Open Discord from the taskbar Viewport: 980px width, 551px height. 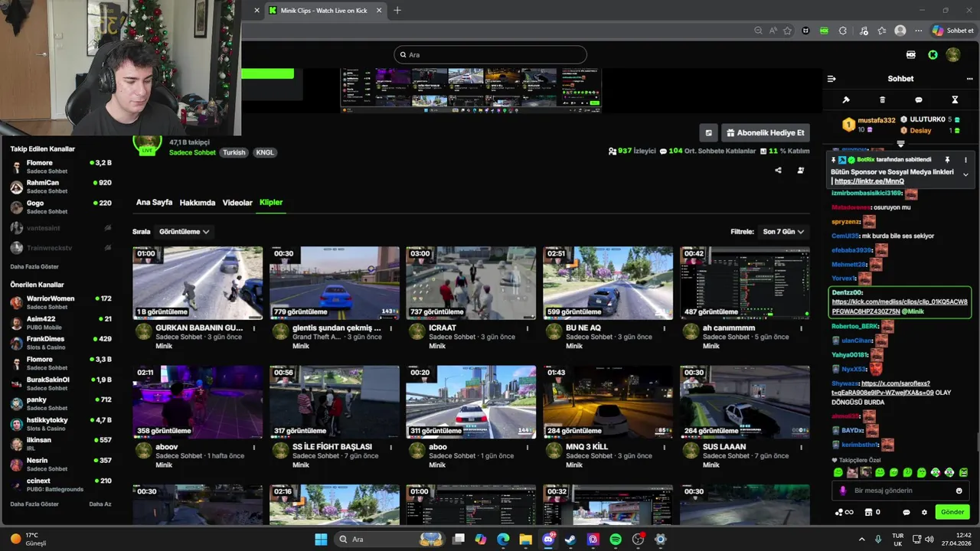(x=548, y=539)
